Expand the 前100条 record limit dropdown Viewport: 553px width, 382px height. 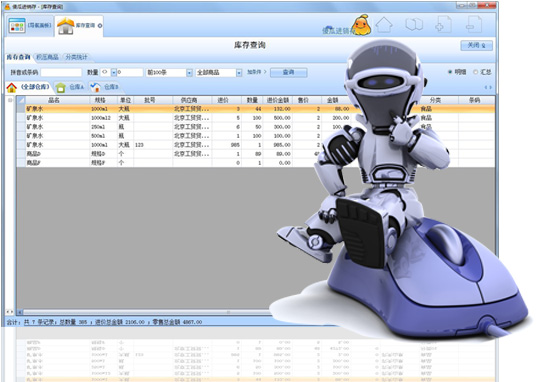click(x=189, y=73)
